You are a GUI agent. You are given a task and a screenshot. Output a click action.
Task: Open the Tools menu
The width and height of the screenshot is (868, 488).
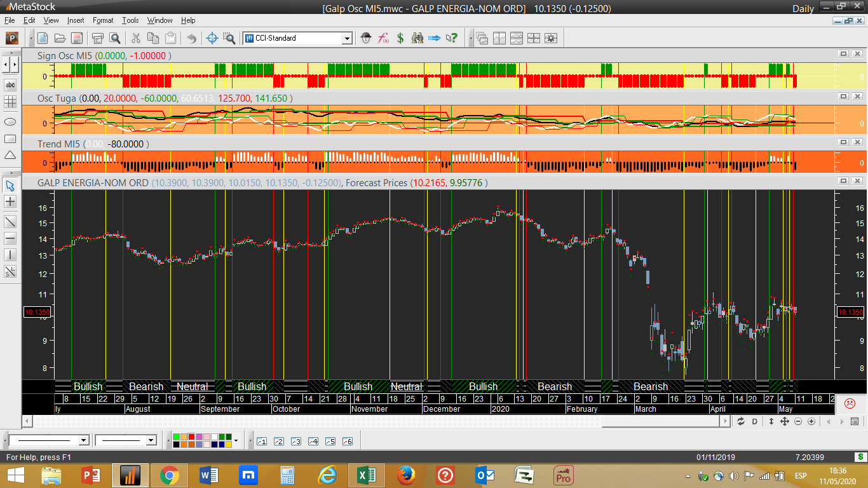(x=130, y=20)
